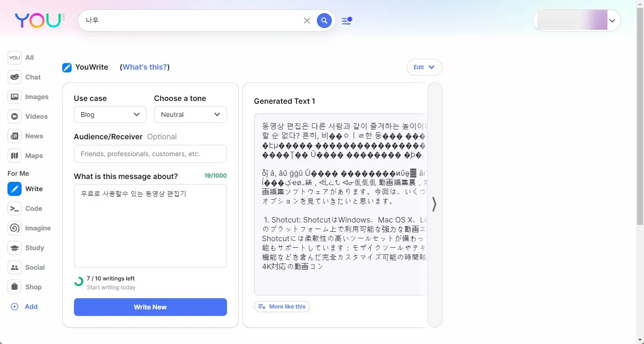Click the For Me section label
This screenshot has width=644, height=344.
pyautogui.click(x=18, y=173)
